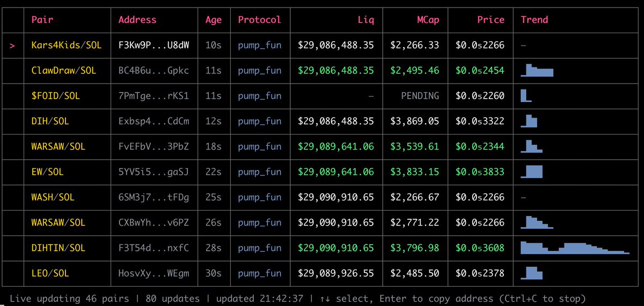The height and width of the screenshot is (306, 644).
Task: Click price $0.0₅2378 for LEO
Action: (x=480, y=273)
